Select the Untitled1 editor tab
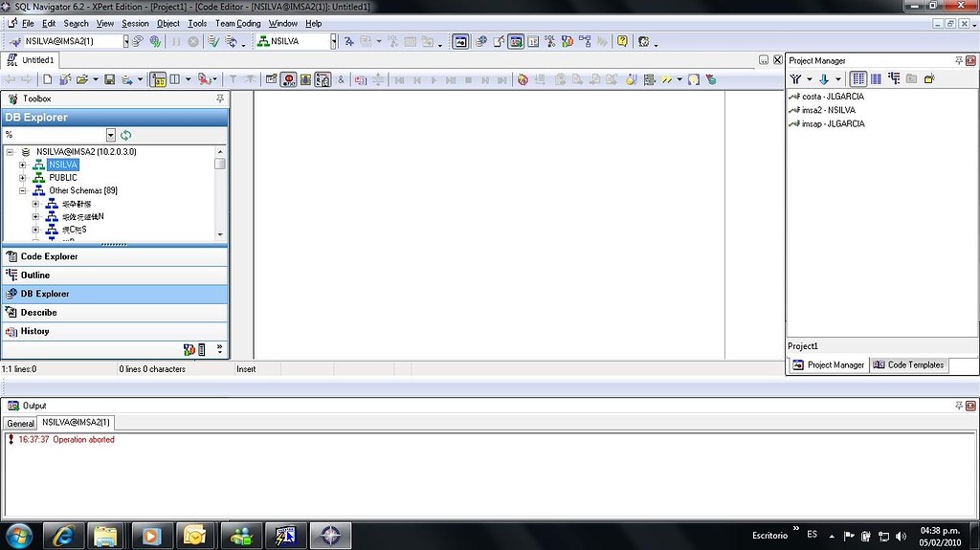The image size is (980, 550). coord(31,60)
